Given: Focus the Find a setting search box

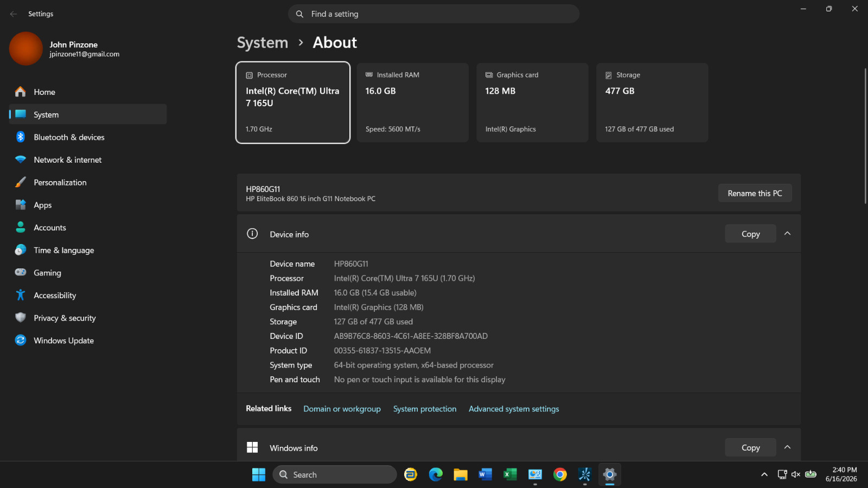Looking at the screenshot, I should click(434, 14).
